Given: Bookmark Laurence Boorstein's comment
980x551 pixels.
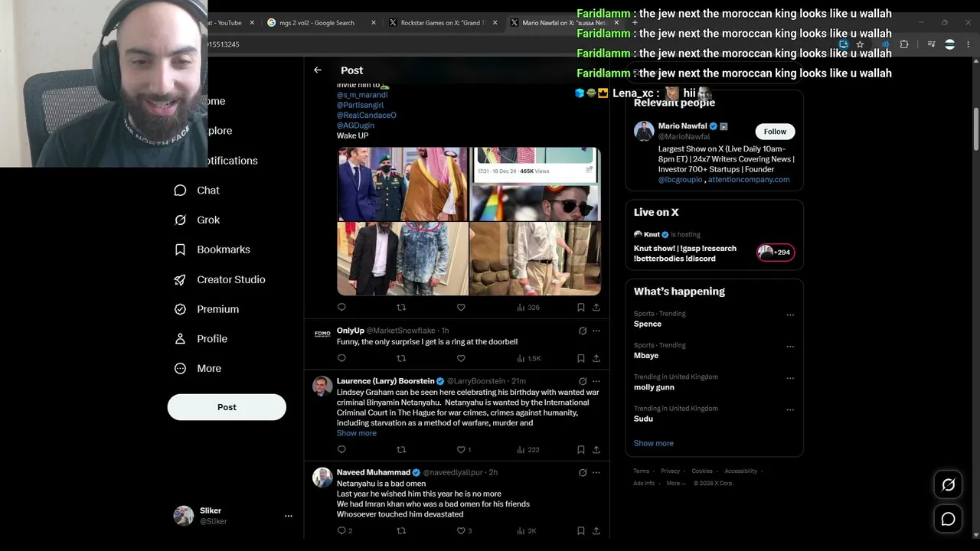Looking at the screenshot, I should coord(581,449).
